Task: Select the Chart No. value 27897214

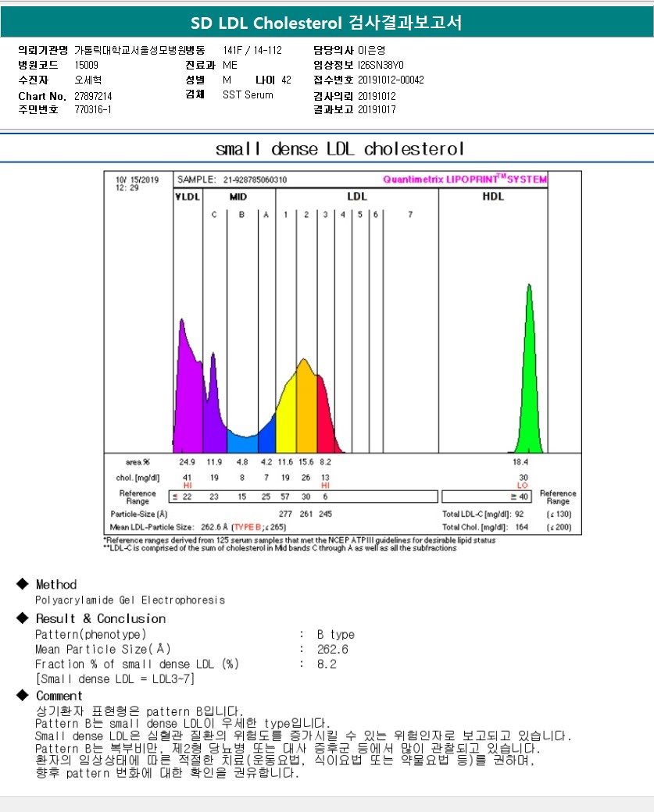Action: [x=94, y=96]
